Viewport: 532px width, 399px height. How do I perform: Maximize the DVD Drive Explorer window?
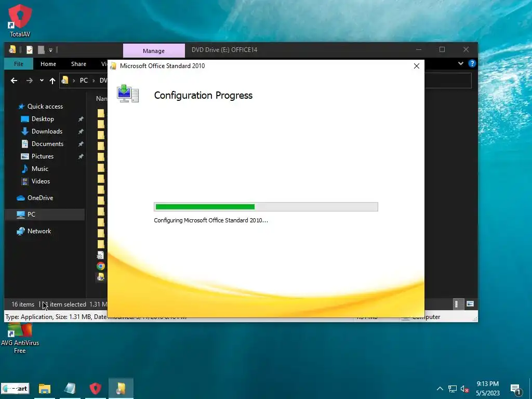point(442,49)
